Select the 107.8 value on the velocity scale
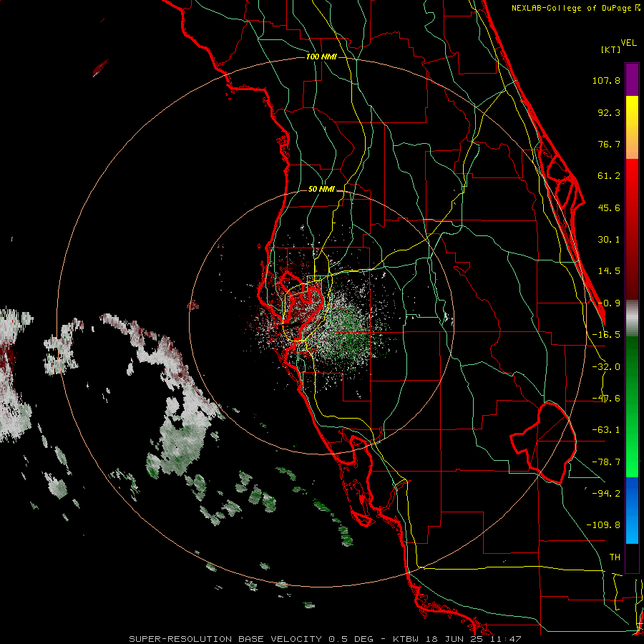This screenshot has height=644, width=644. pos(606,80)
